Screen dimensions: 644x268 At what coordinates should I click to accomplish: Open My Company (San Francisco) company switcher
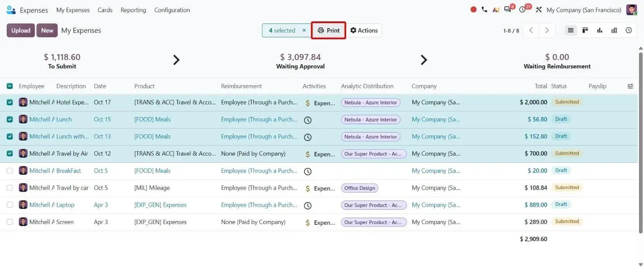coord(584,10)
